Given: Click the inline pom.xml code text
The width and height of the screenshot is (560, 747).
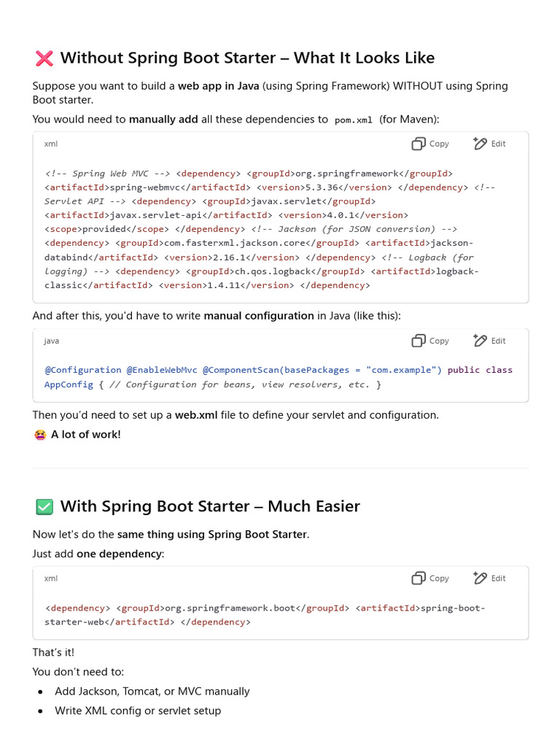Looking at the screenshot, I should 354,120.
